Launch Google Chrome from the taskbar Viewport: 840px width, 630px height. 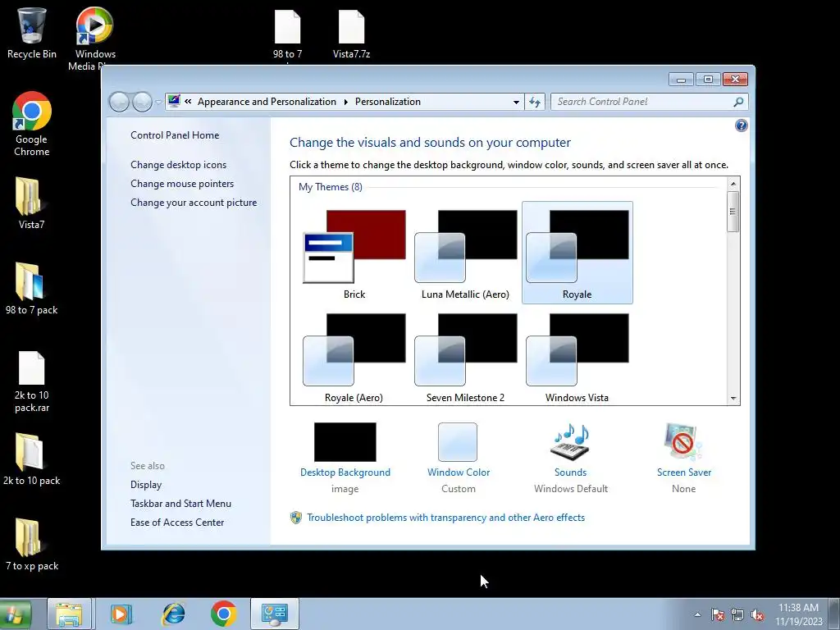click(x=223, y=614)
